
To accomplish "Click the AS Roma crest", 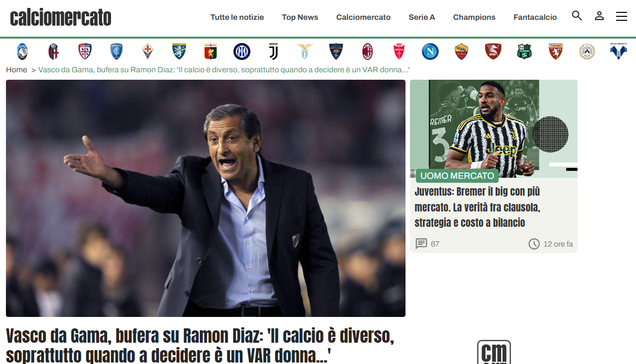I will 462,52.
